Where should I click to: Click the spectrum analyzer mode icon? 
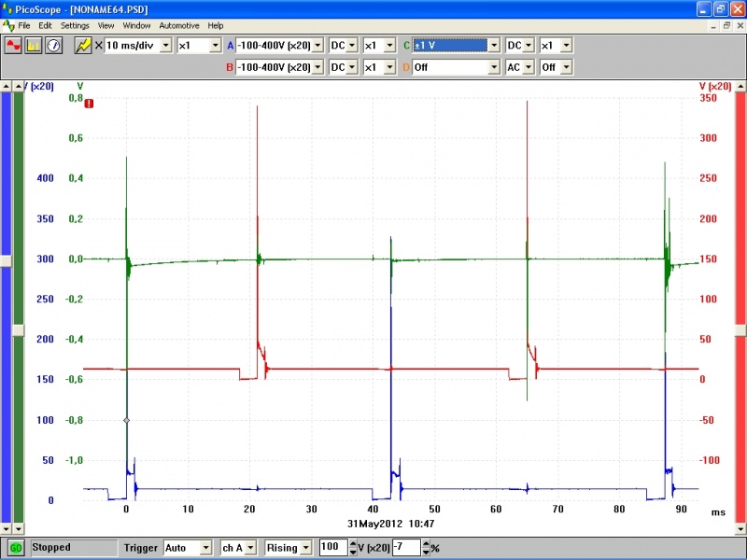(x=34, y=45)
